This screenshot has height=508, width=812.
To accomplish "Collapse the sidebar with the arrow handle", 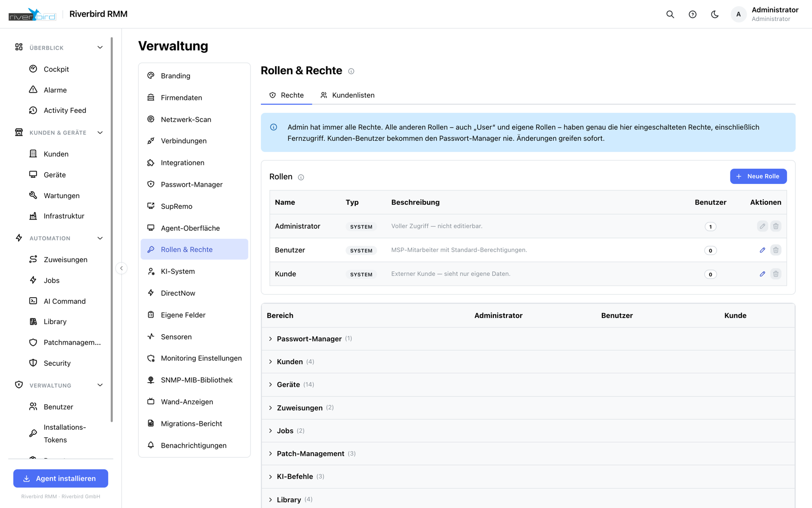I will coord(121,268).
